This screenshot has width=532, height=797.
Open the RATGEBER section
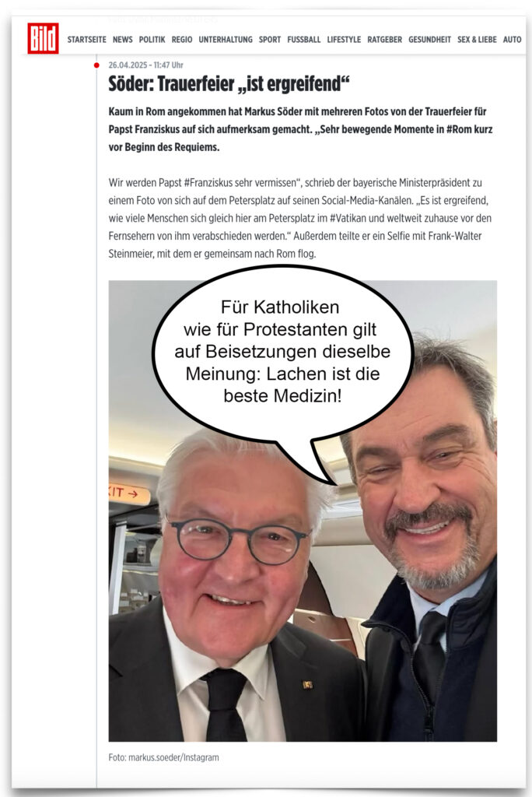pos(385,40)
